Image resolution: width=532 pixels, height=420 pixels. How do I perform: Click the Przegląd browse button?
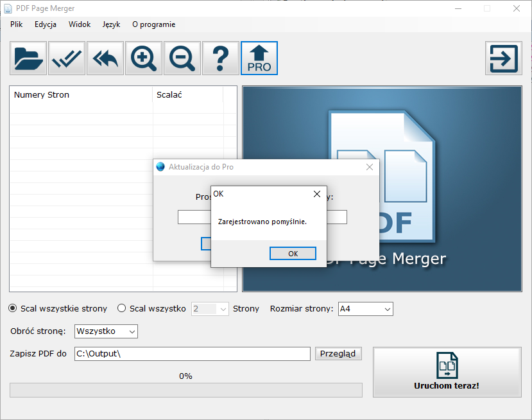point(338,353)
